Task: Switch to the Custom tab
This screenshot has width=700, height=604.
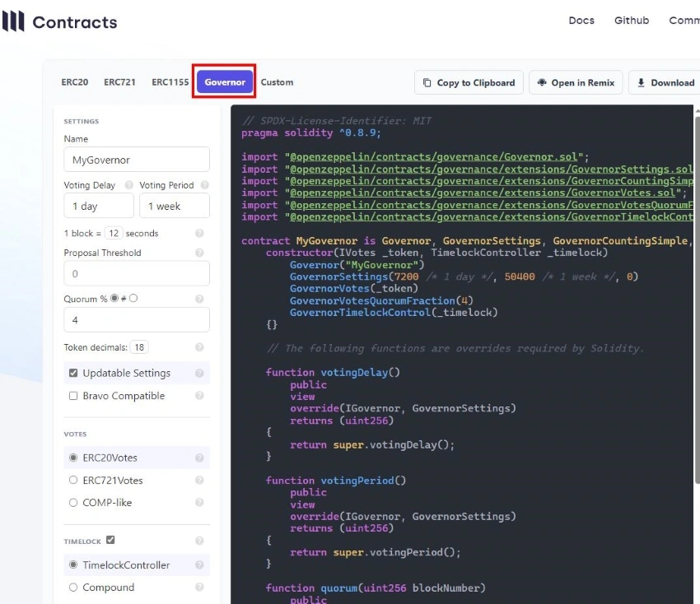Action: click(277, 82)
